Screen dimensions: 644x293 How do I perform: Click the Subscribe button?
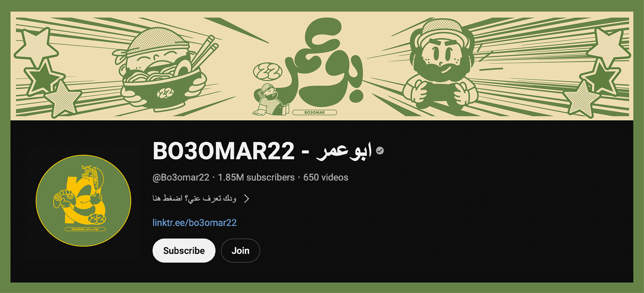pyautogui.click(x=184, y=250)
